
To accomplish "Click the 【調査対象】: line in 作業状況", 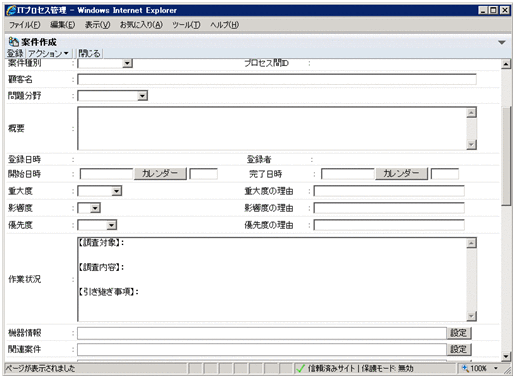I will [101, 243].
